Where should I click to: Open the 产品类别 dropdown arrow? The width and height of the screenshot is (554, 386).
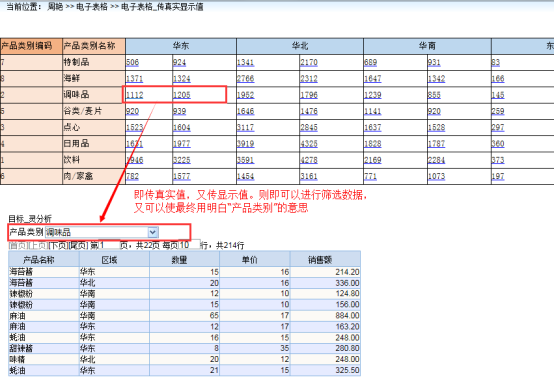153,232
